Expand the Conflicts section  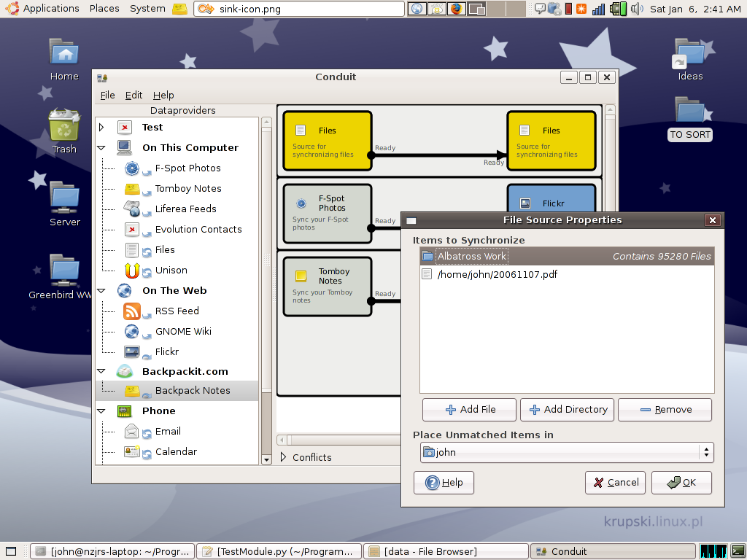tap(284, 457)
